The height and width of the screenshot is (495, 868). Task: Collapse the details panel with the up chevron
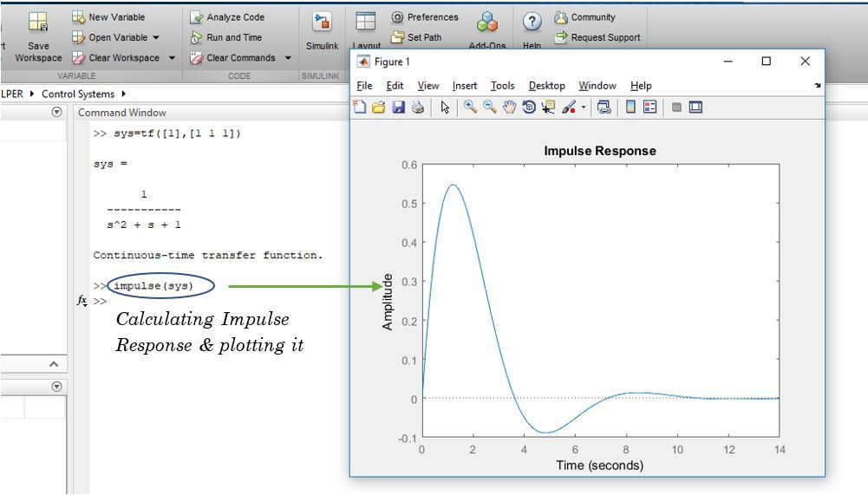click(x=54, y=364)
